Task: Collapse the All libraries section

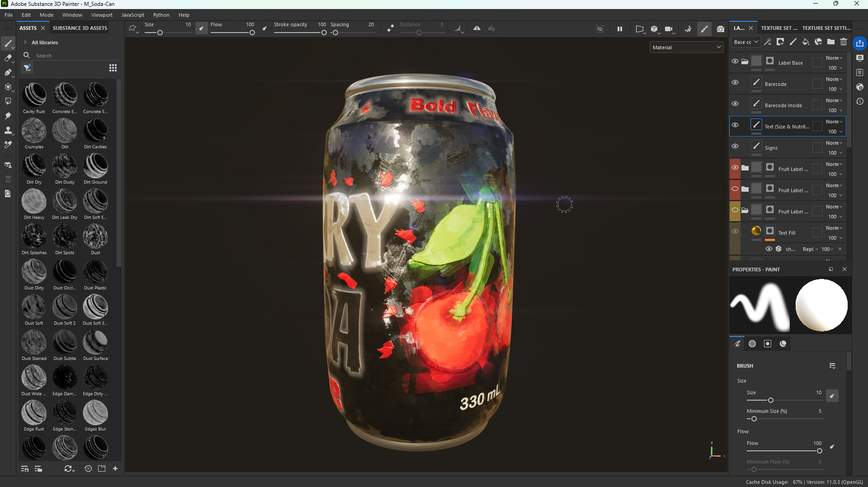Action: click(25, 42)
